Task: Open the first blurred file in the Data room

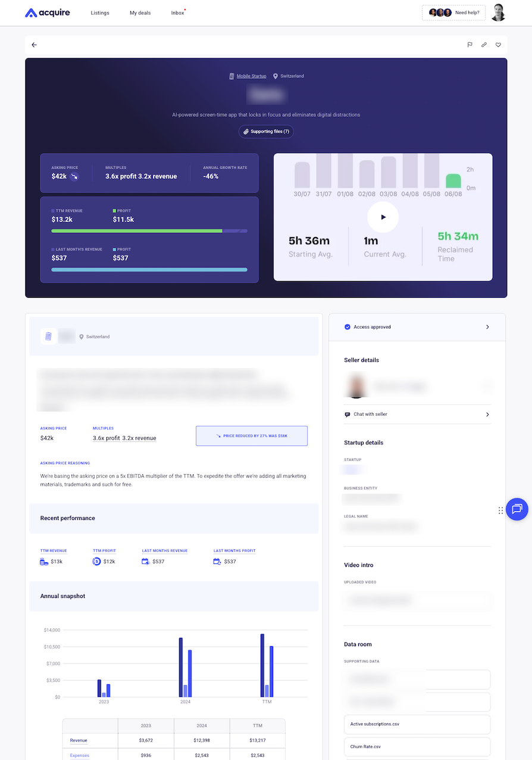Action: (417, 679)
